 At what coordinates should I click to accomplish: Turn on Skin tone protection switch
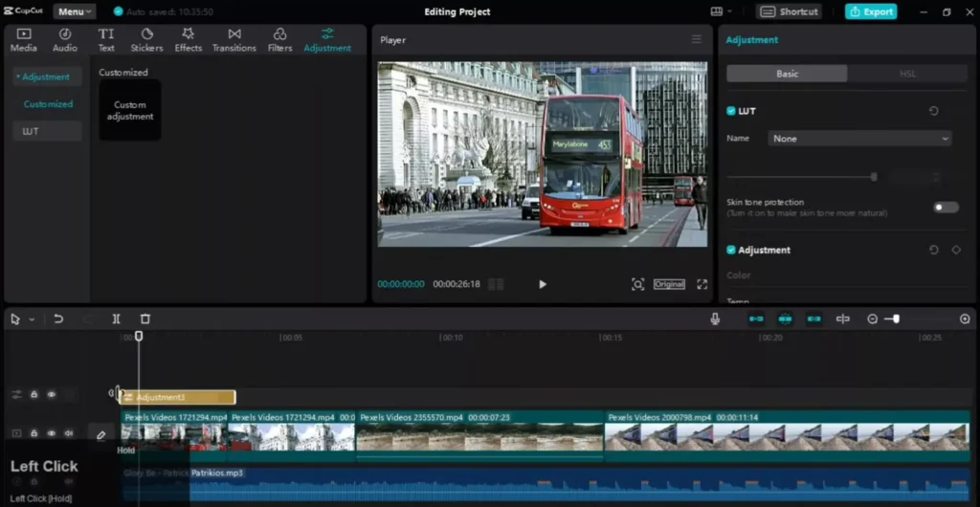[946, 208]
